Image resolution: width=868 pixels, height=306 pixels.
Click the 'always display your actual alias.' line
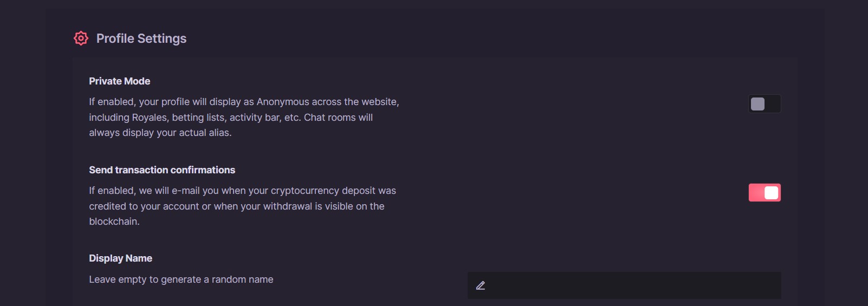tap(160, 133)
